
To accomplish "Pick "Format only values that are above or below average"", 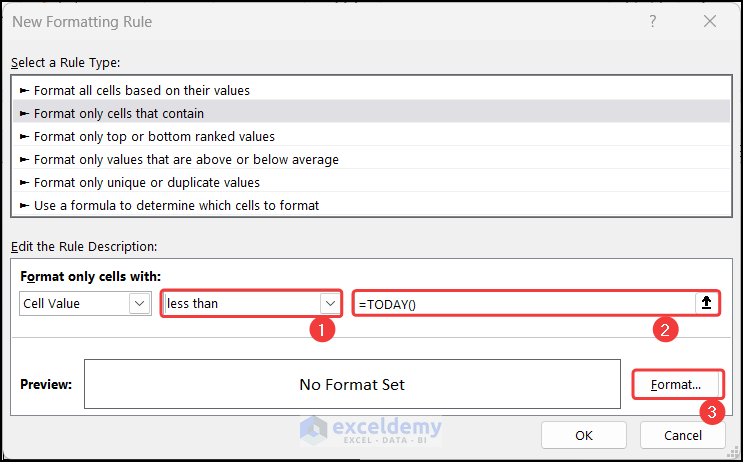I will click(186, 159).
